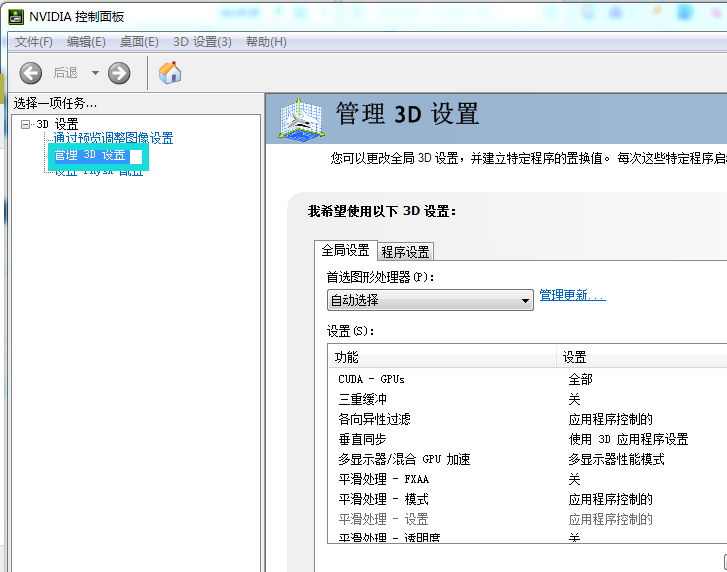Select the 垂直同步 setting row

coord(528,439)
